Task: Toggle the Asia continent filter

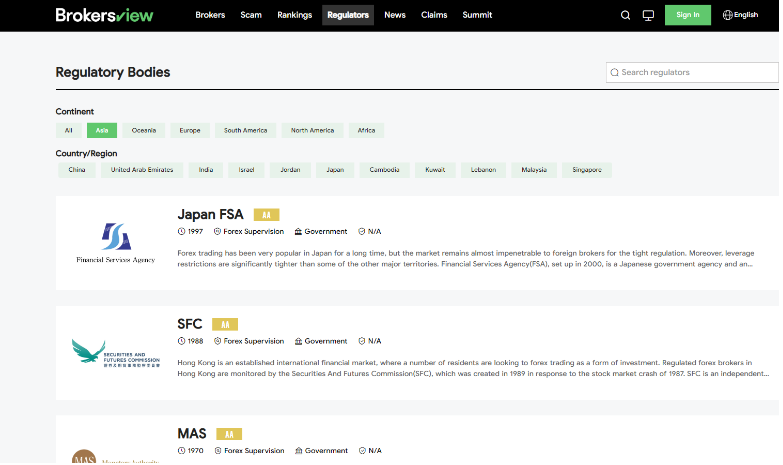Action: (102, 130)
